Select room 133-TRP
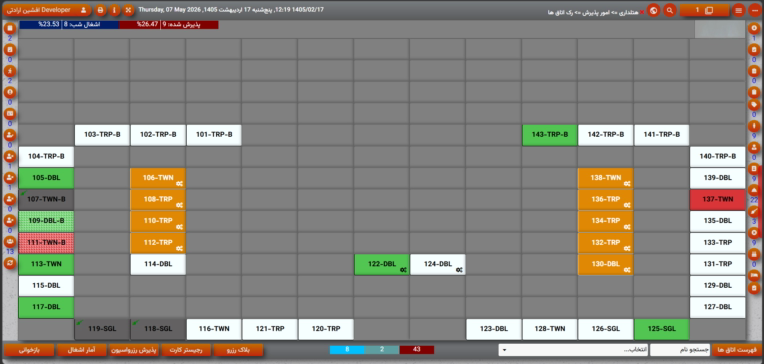Image resolution: width=764 pixels, height=364 pixels. coord(718,242)
